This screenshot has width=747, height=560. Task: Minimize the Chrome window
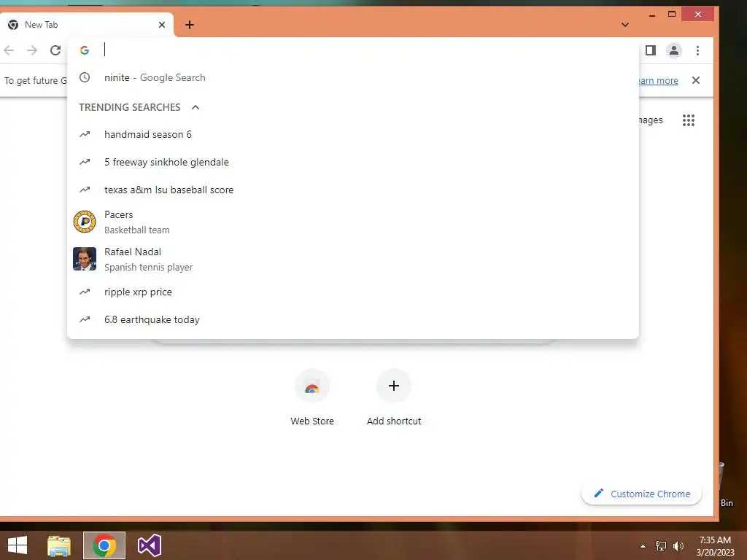pyautogui.click(x=652, y=15)
